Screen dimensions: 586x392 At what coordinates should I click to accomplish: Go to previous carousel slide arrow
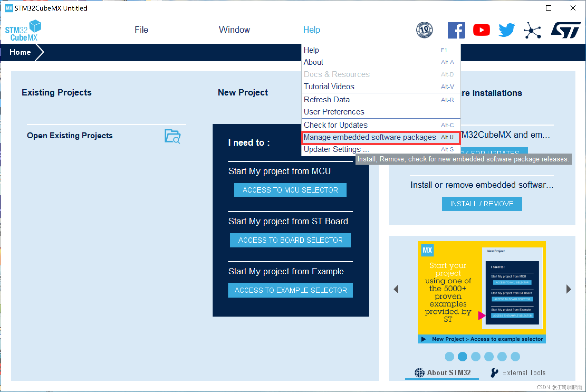[x=396, y=289]
